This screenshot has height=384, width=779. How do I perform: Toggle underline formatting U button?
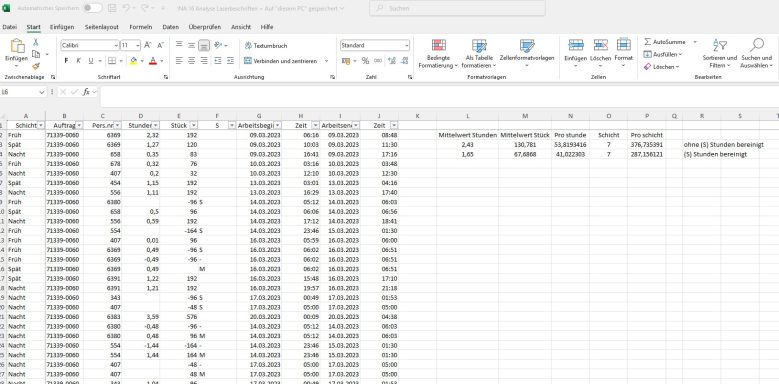coord(90,61)
